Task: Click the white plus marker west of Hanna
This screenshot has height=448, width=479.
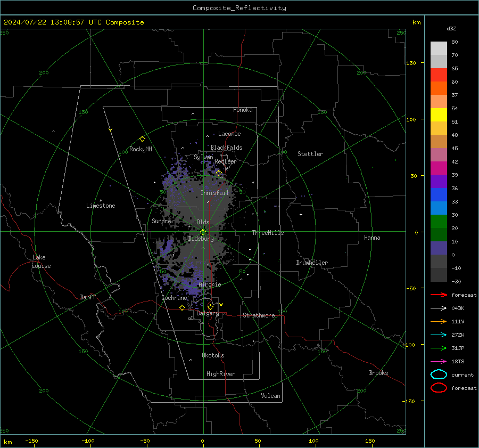Action: coord(301,214)
